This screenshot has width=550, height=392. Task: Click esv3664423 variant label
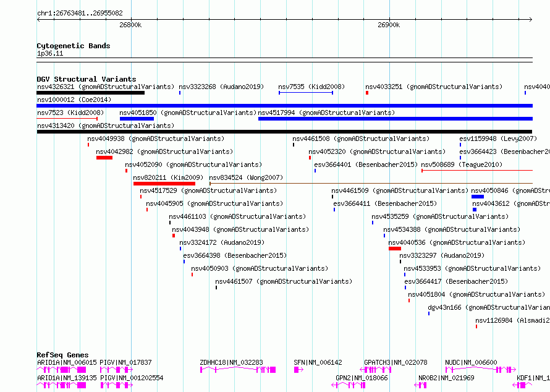[x=504, y=151]
